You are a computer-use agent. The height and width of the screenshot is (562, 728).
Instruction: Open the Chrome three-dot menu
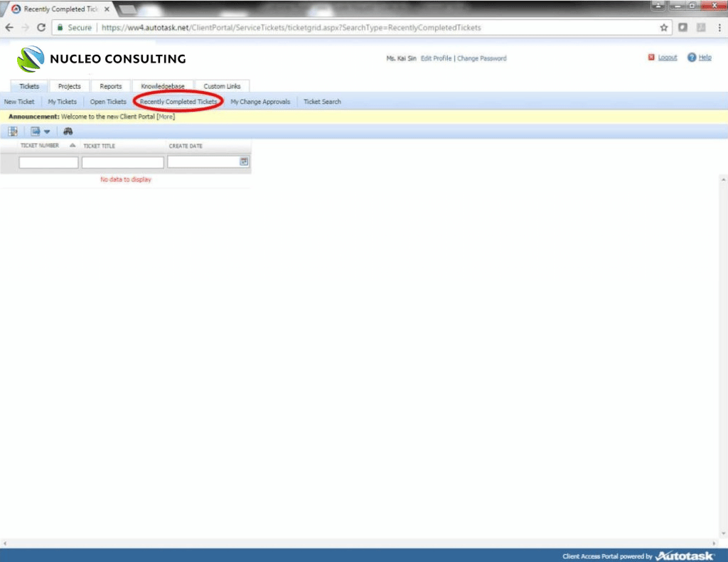pyautogui.click(x=718, y=28)
